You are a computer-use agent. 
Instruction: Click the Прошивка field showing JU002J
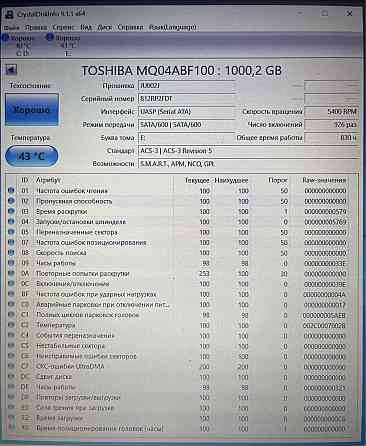click(186, 86)
